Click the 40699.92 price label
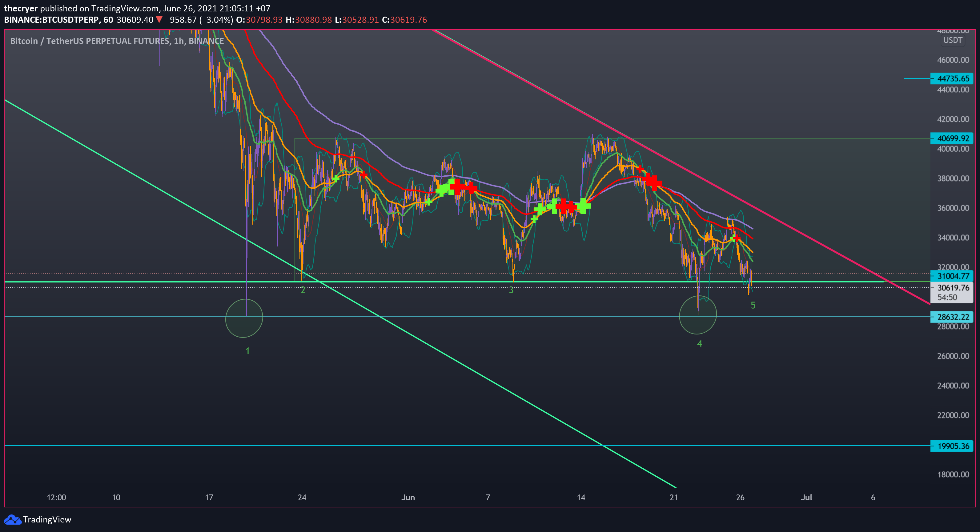The image size is (980, 532). 952,138
